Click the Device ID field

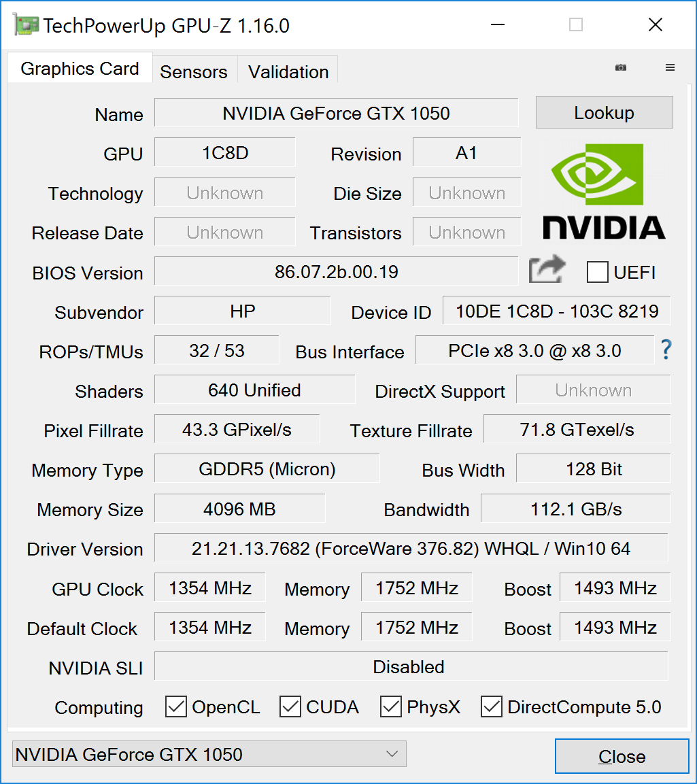[x=556, y=311]
